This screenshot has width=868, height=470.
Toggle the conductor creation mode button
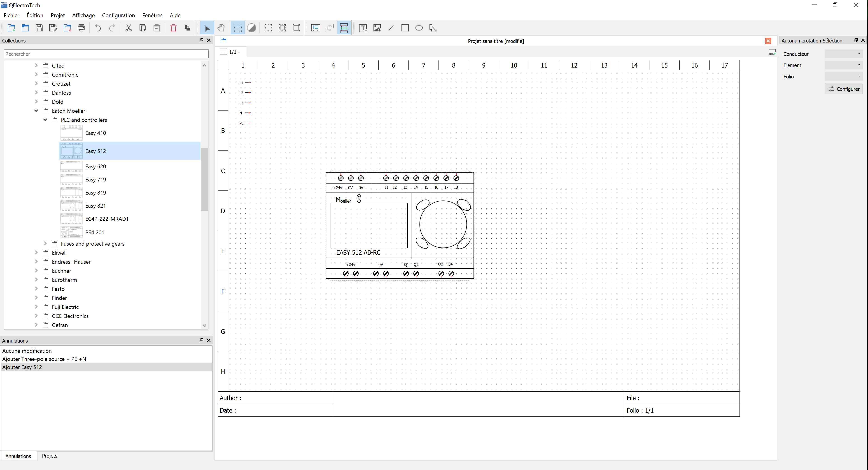tap(344, 28)
